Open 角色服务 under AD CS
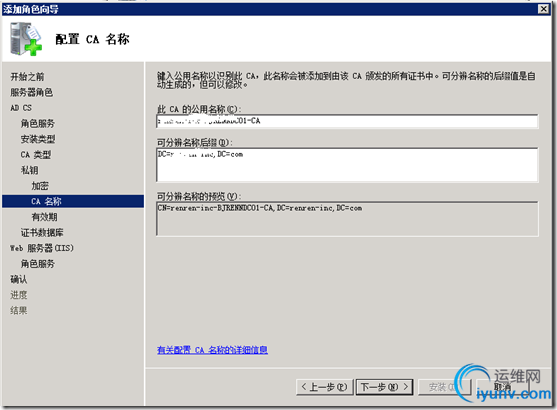This screenshot has height=410, width=557. [x=38, y=123]
